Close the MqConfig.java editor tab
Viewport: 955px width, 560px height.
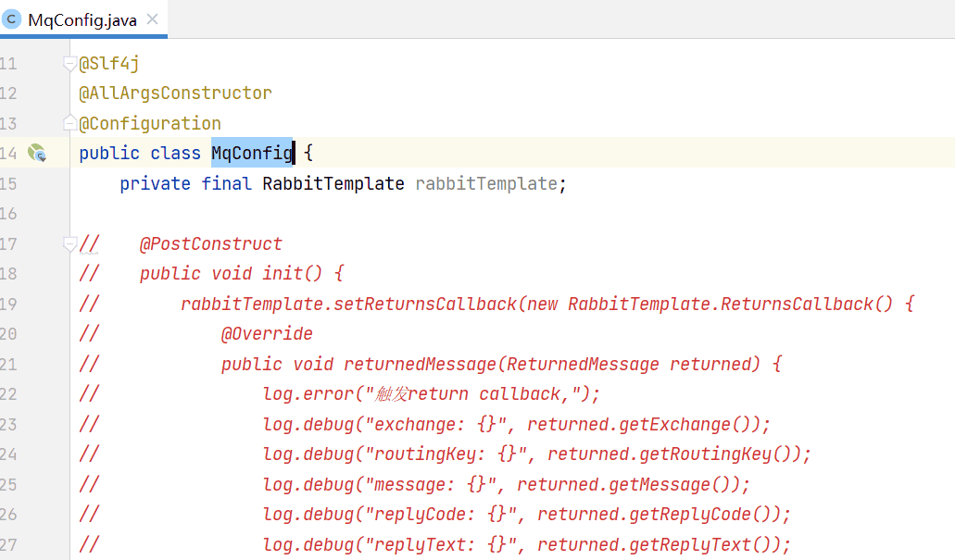click(153, 19)
